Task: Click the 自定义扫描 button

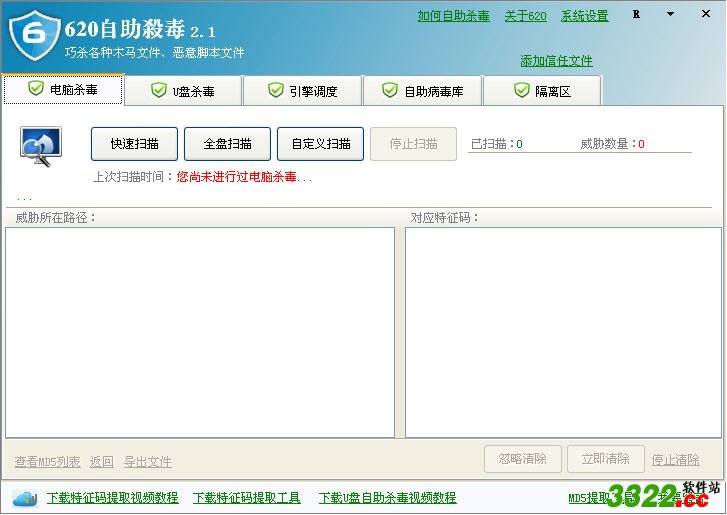Action: tap(320, 144)
